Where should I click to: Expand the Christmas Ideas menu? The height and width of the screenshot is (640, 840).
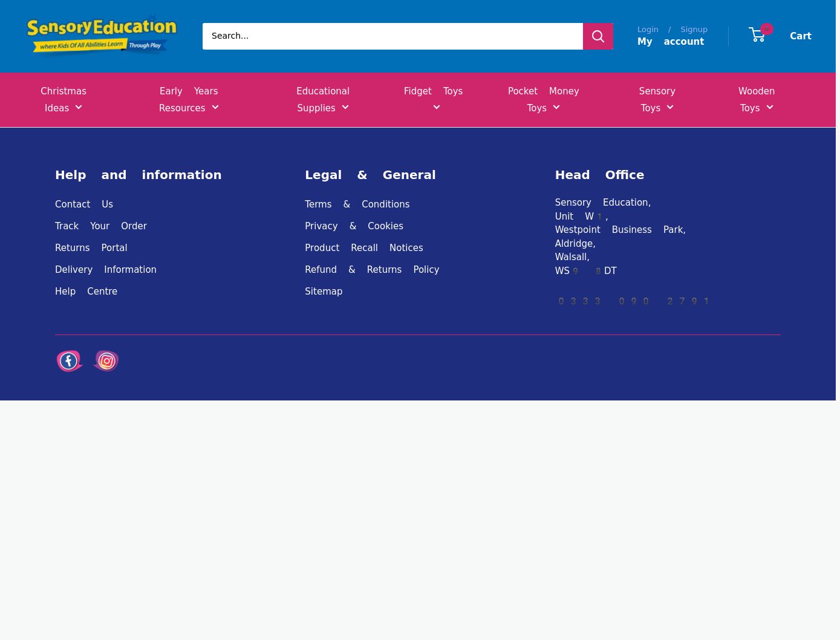coord(63,99)
